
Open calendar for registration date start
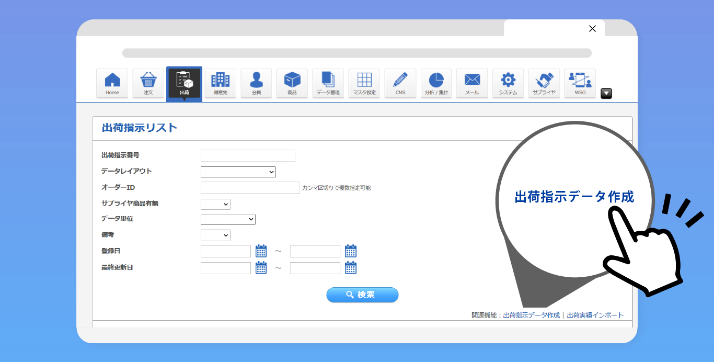(261, 251)
